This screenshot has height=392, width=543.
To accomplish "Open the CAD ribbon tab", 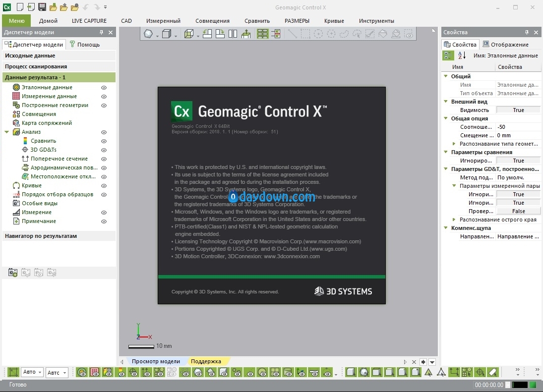I will (x=126, y=21).
